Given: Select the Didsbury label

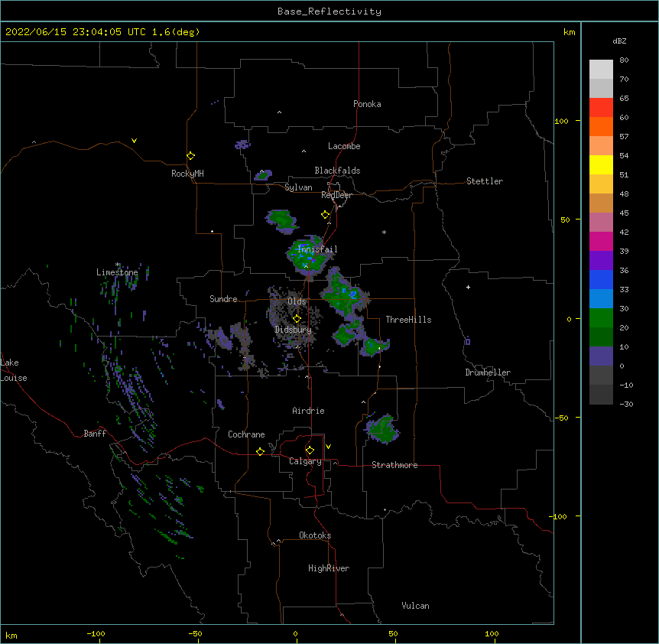Looking at the screenshot, I should (294, 330).
